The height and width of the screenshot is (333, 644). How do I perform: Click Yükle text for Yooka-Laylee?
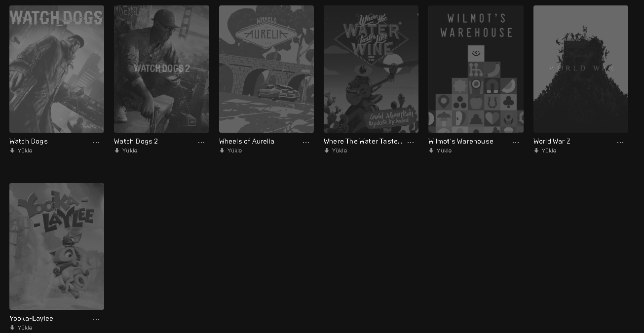click(25, 328)
